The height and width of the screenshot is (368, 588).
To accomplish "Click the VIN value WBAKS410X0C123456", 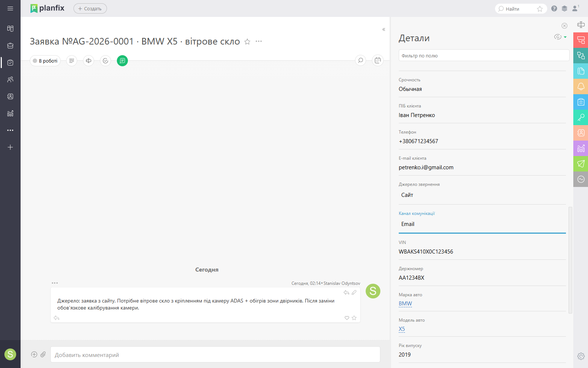I will (x=426, y=252).
